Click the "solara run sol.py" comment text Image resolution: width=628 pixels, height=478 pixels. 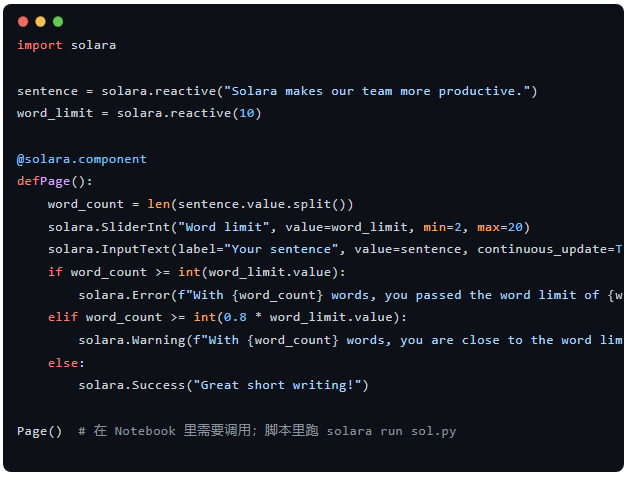tap(391, 431)
